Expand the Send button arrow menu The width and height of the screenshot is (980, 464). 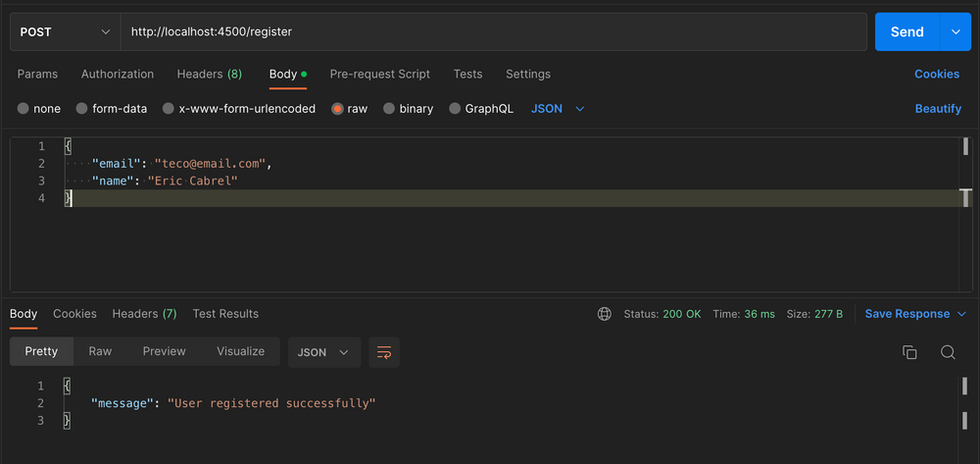tap(955, 31)
